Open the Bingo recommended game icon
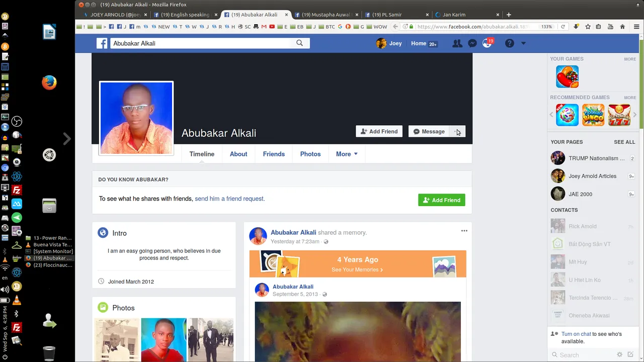Screen dimensions: 644x362 click(593, 115)
